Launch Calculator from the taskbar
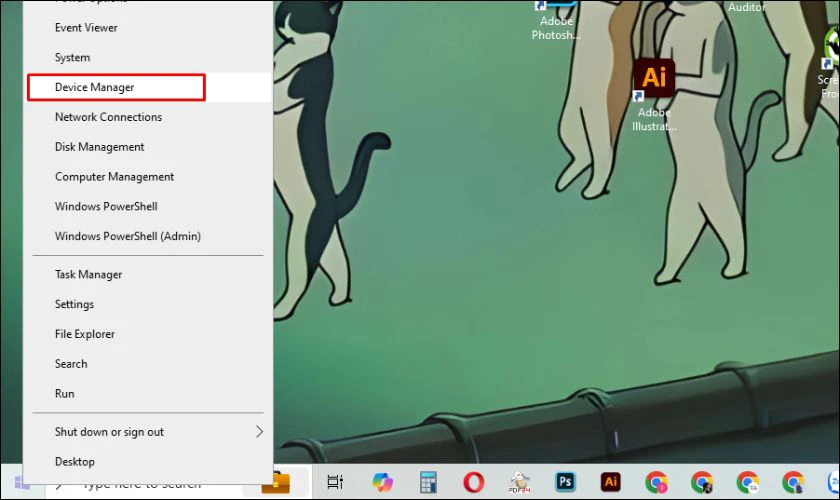 [x=428, y=482]
